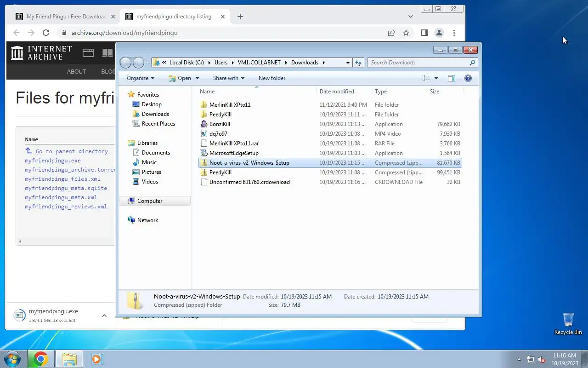Image resolution: width=588 pixels, height=368 pixels.
Task: Open Chrome three-dot menu
Action: [x=454, y=33]
